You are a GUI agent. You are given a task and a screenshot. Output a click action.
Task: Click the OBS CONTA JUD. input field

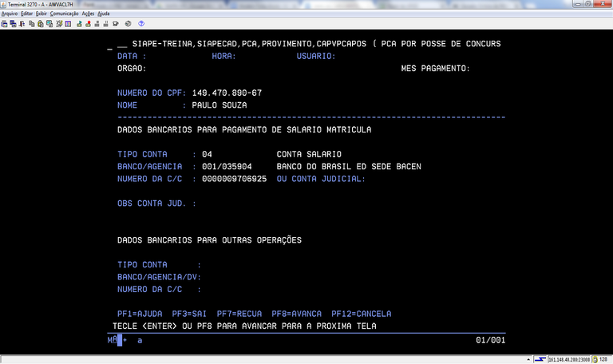(239, 204)
